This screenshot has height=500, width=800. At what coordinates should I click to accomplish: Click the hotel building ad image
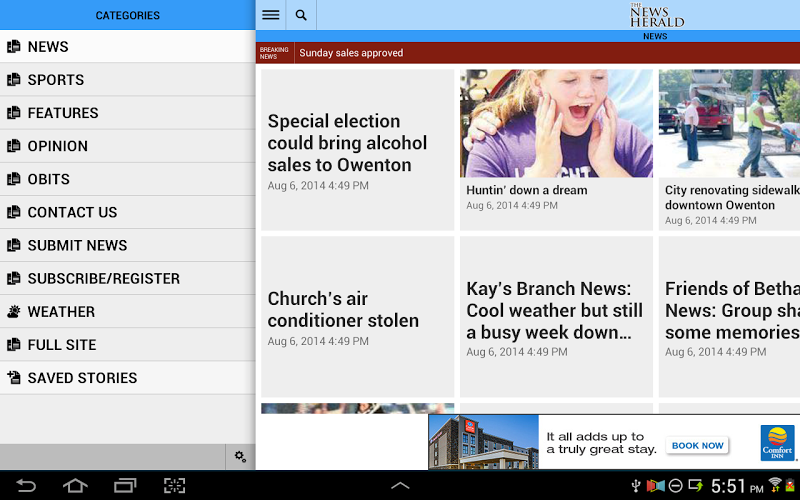click(x=484, y=442)
